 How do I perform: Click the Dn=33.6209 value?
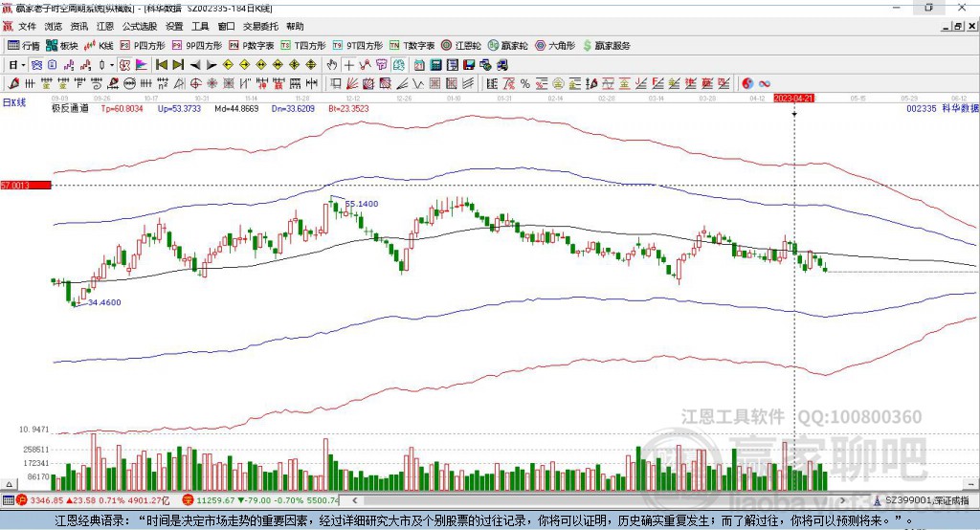293,108
